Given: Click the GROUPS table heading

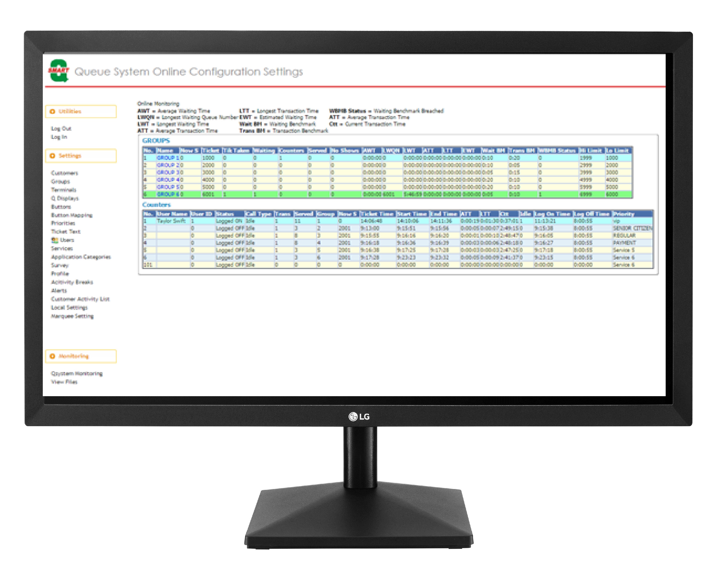Looking at the screenshot, I should tap(156, 141).
